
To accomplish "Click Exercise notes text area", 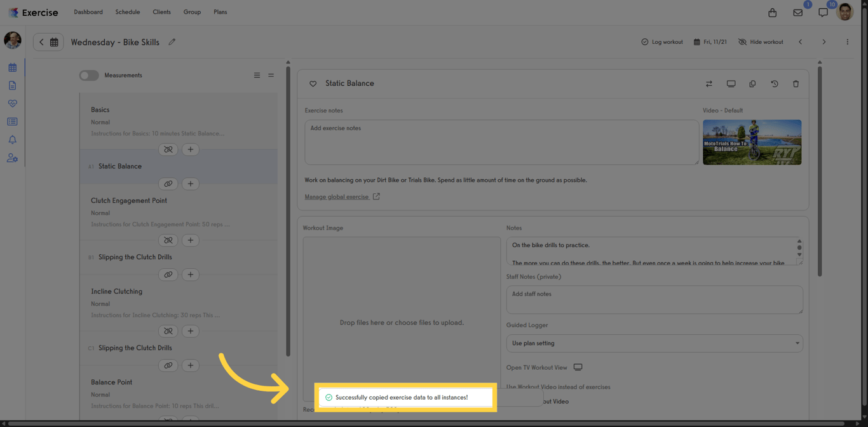I will click(501, 142).
